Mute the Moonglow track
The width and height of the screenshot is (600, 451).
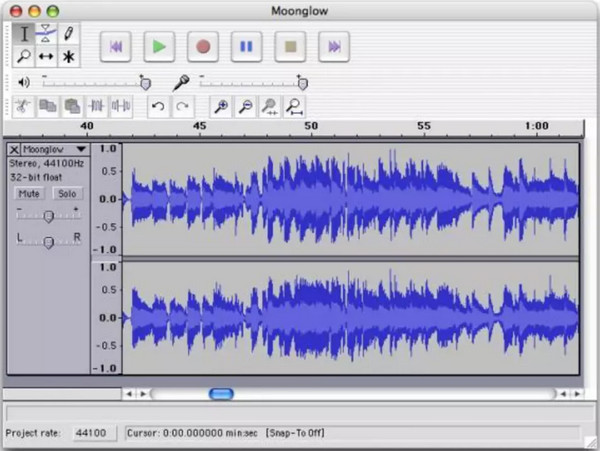[29, 193]
